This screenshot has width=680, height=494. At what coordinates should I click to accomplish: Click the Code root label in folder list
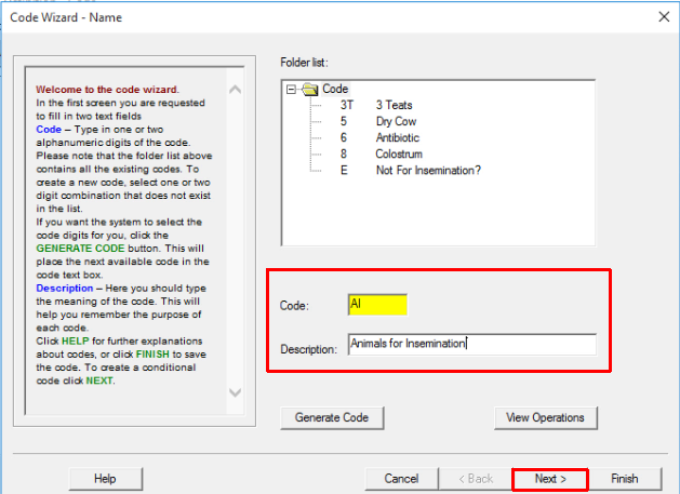(335, 89)
